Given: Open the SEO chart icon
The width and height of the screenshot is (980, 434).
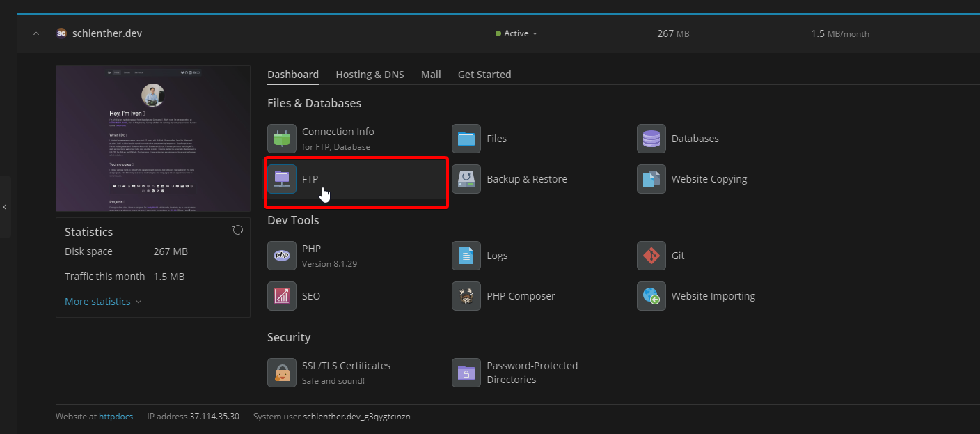Looking at the screenshot, I should (282, 296).
